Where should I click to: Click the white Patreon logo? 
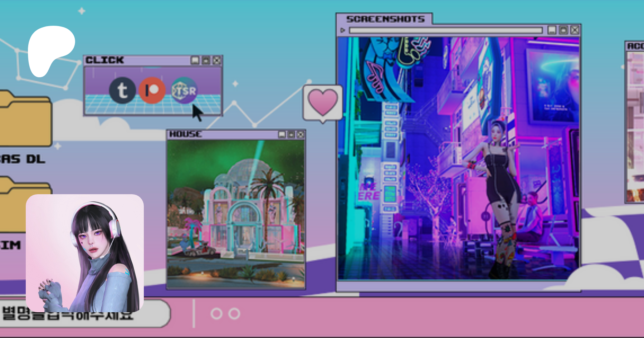pos(50,50)
